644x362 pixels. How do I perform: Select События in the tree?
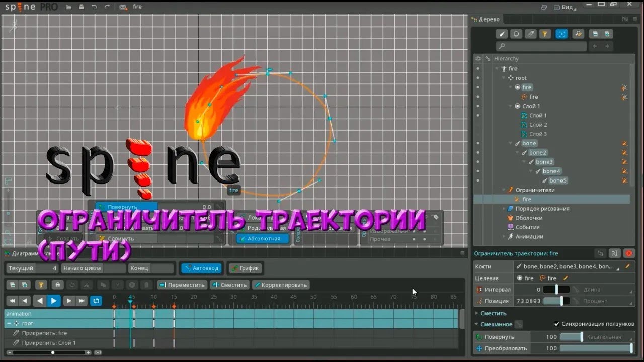click(x=527, y=227)
